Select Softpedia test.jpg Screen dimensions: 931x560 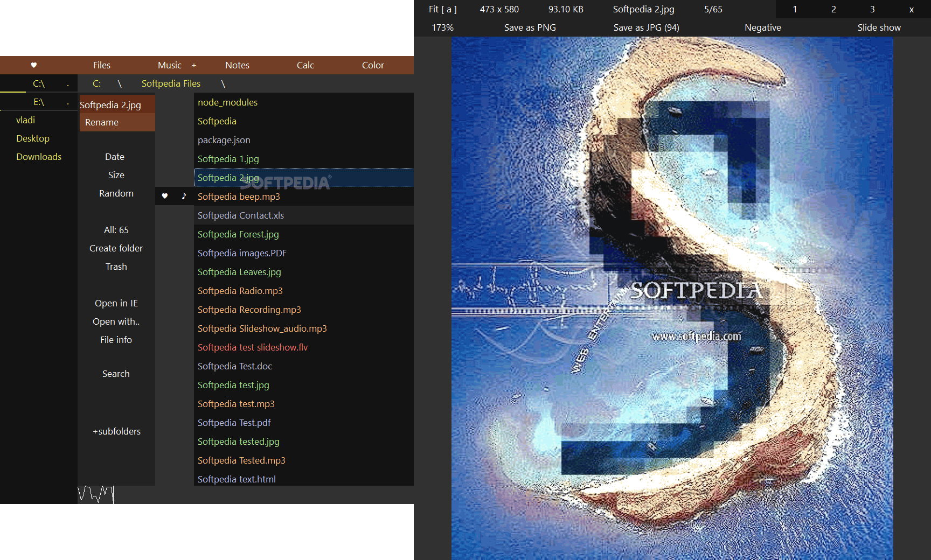click(303, 385)
